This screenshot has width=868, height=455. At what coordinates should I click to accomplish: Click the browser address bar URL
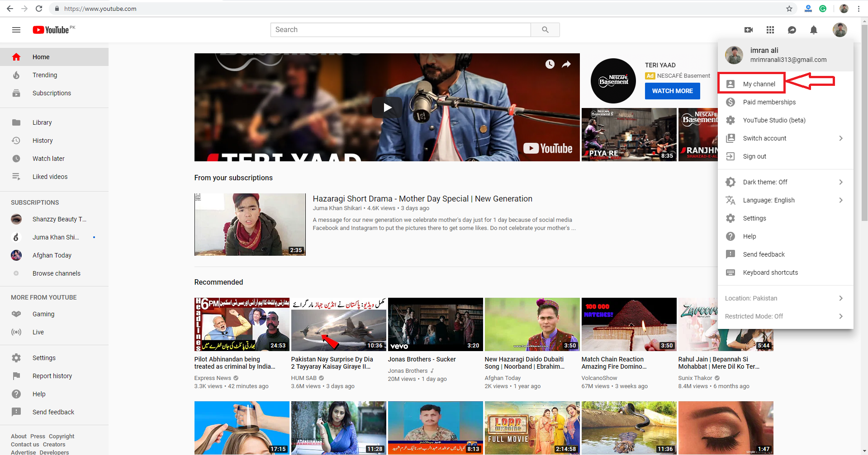click(100, 9)
